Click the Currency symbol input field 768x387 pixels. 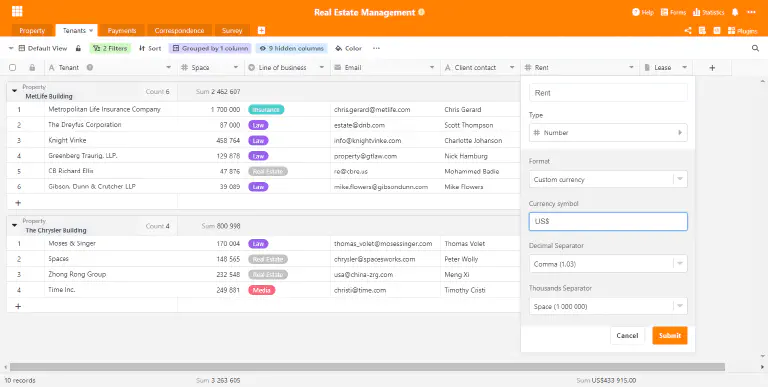(x=608, y=221)
